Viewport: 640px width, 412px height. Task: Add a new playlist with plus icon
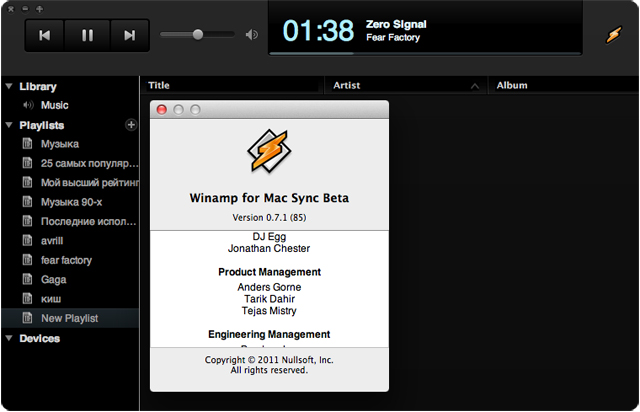coord(130,125)
